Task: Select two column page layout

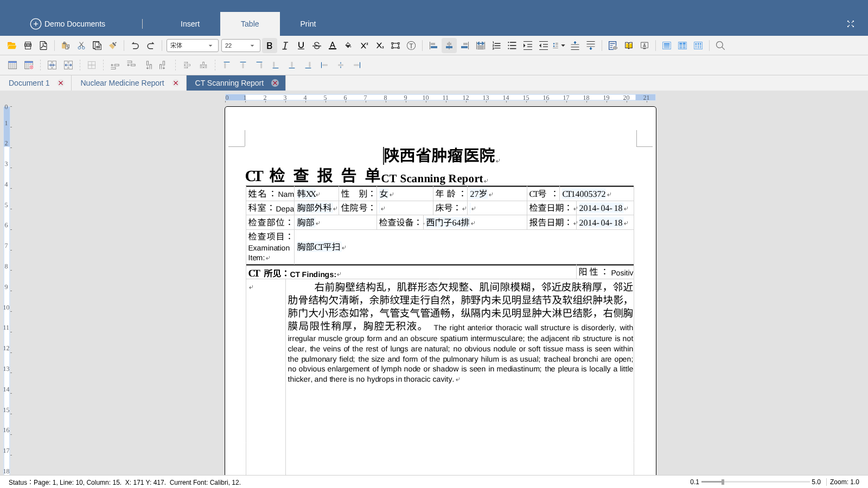Action: pyautogui.click(x=682, y=46)
